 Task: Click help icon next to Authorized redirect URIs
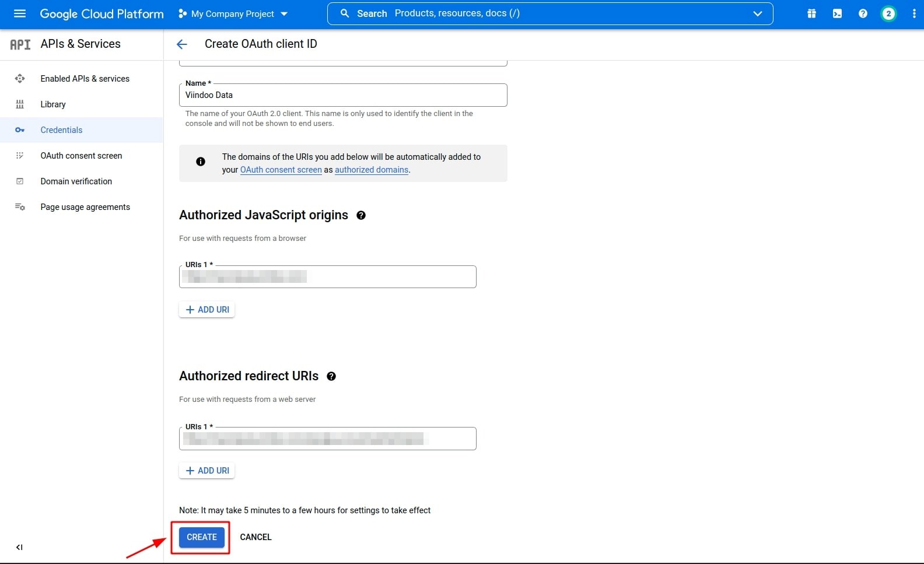[331, 376]
